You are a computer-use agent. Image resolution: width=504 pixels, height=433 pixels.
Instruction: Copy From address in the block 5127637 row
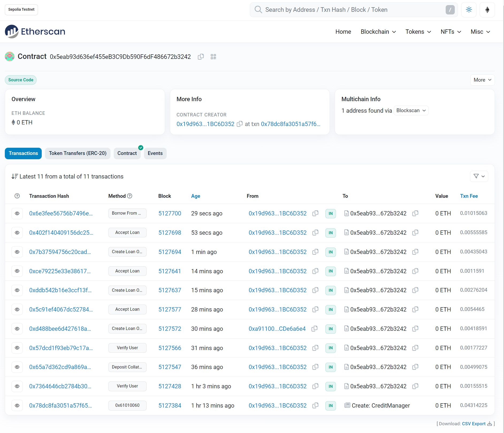[315, 290]
